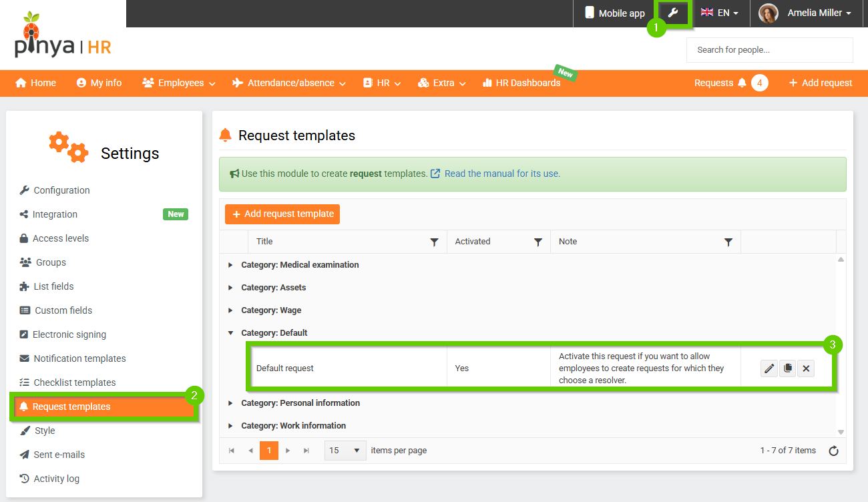
Task: Expand Category: Wage group
Action: click(x=230, y=310)
